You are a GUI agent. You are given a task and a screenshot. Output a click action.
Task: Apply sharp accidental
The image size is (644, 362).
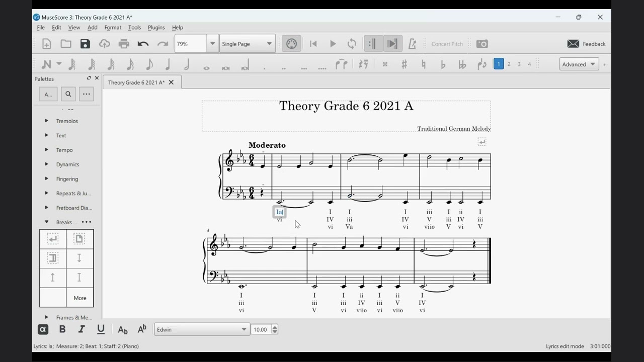coord(404,64)
